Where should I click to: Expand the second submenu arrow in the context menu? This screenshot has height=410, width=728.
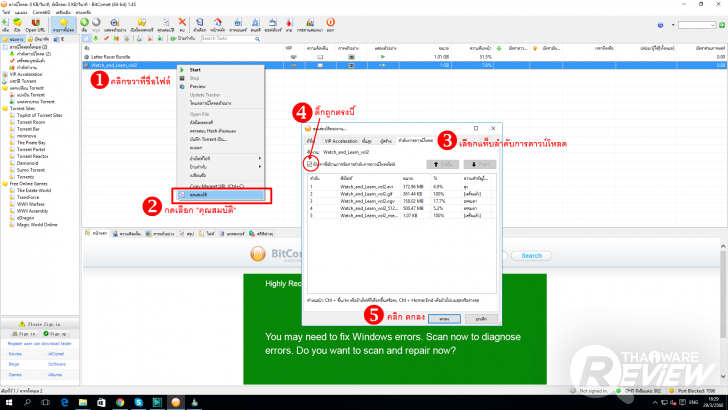260,167
